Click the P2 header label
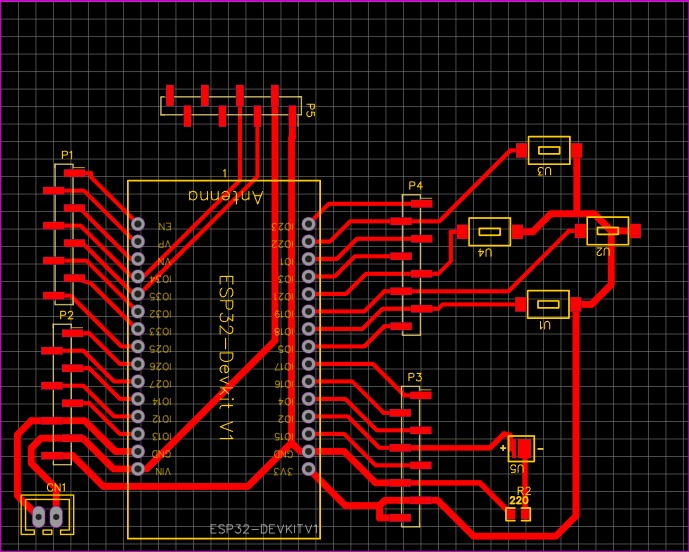The image size is (689, 552). tap(66, 315)
